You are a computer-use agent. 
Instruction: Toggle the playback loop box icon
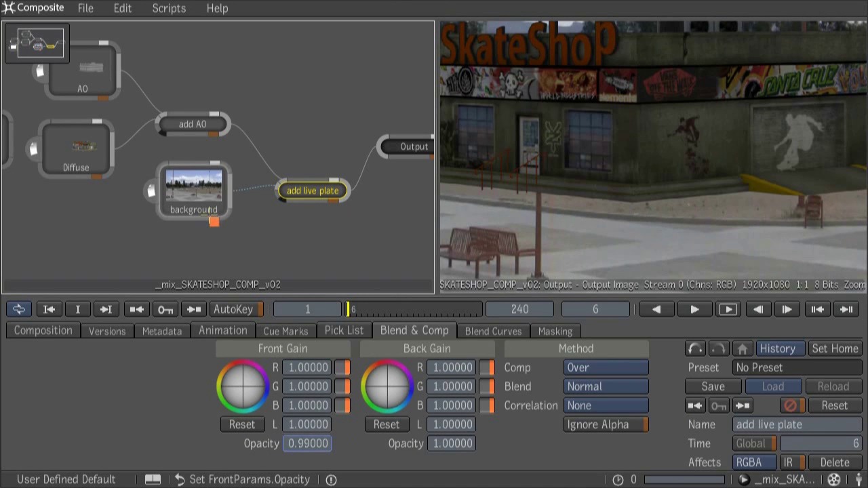(x=728, y=309)
